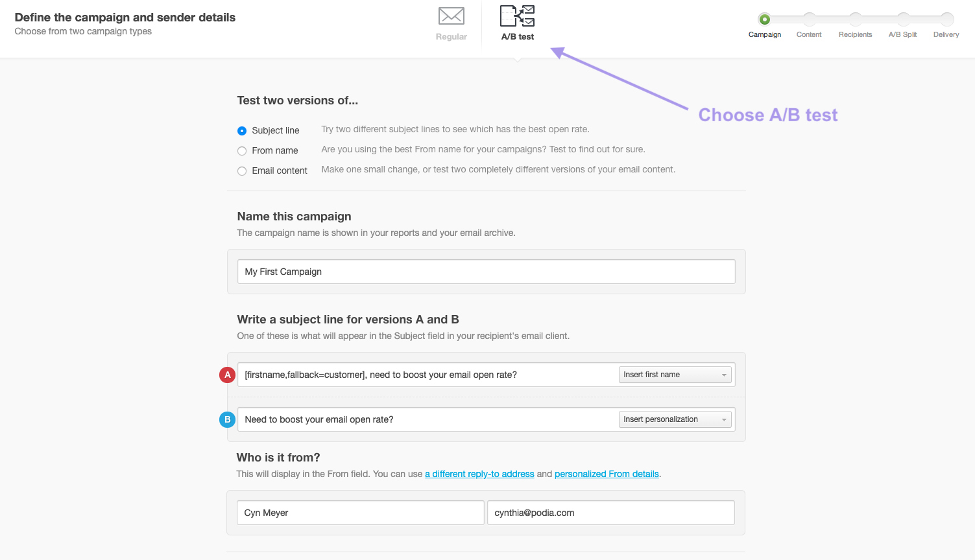Click the personalized From details link

607,474
